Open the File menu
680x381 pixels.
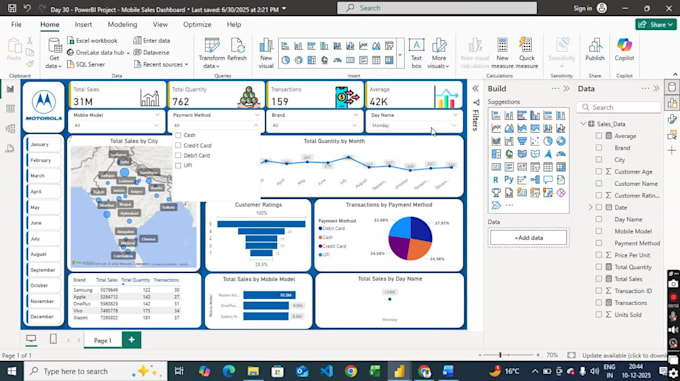pyautogui.click(x=16, y=25)
